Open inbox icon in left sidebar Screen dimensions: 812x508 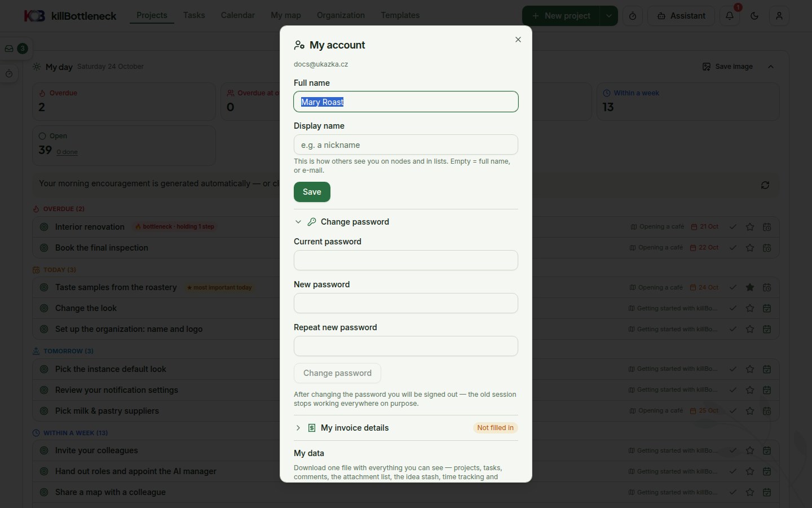pos(10,49)
